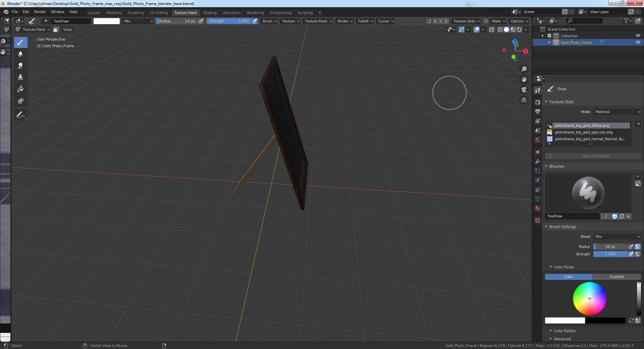The image size is (644, 349).
Task: Select the Mask tool
Action: 20,101
